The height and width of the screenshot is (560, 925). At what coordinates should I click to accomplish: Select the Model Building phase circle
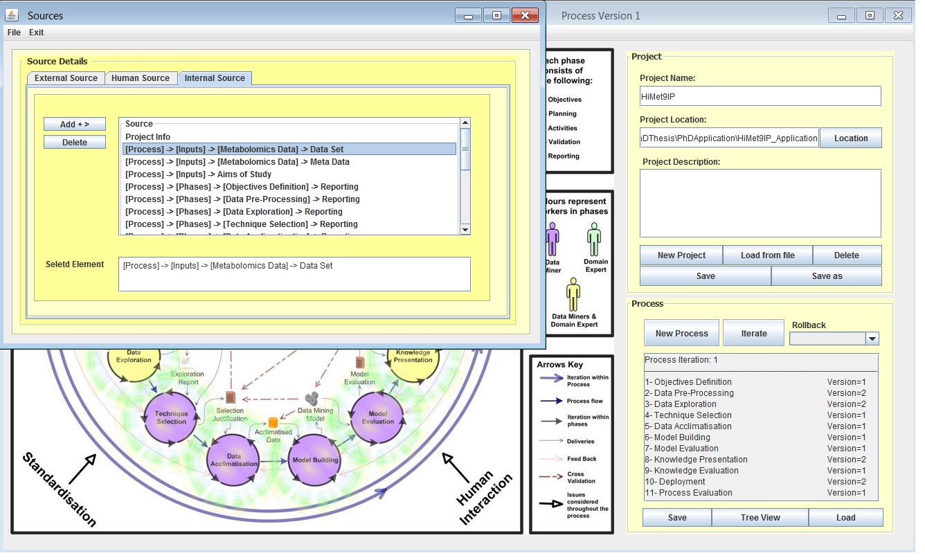315,460
